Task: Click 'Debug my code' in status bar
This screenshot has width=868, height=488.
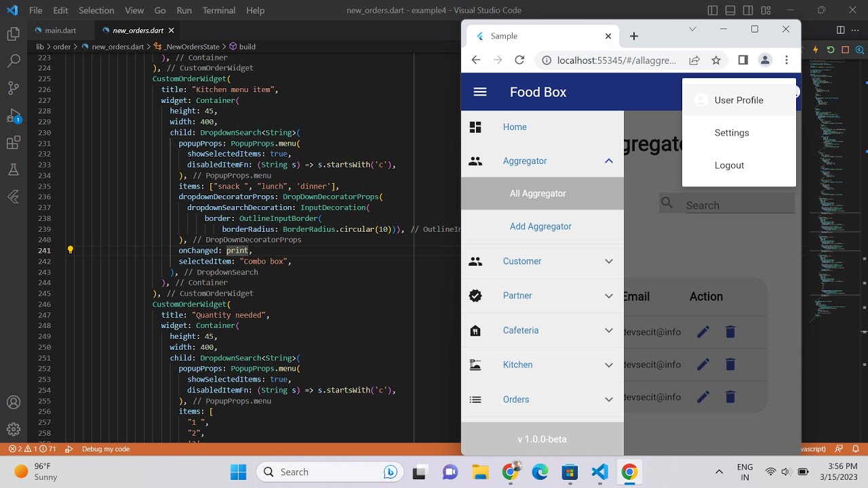Action: [x=106, y=449]
